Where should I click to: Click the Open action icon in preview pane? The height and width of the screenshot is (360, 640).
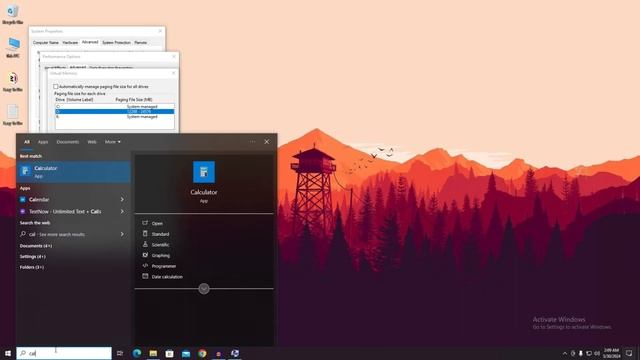coord(145,223)
